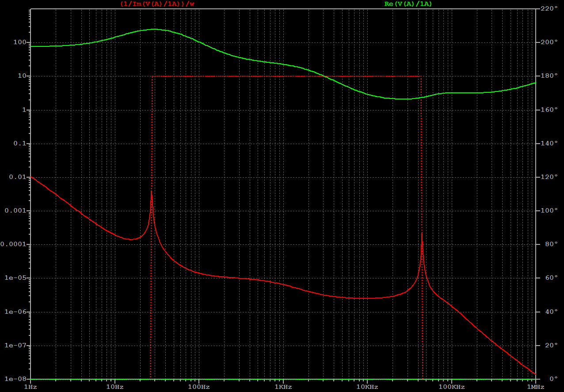Click the red trace's second resonance peak
564x392 pixels.
point(422,233)
